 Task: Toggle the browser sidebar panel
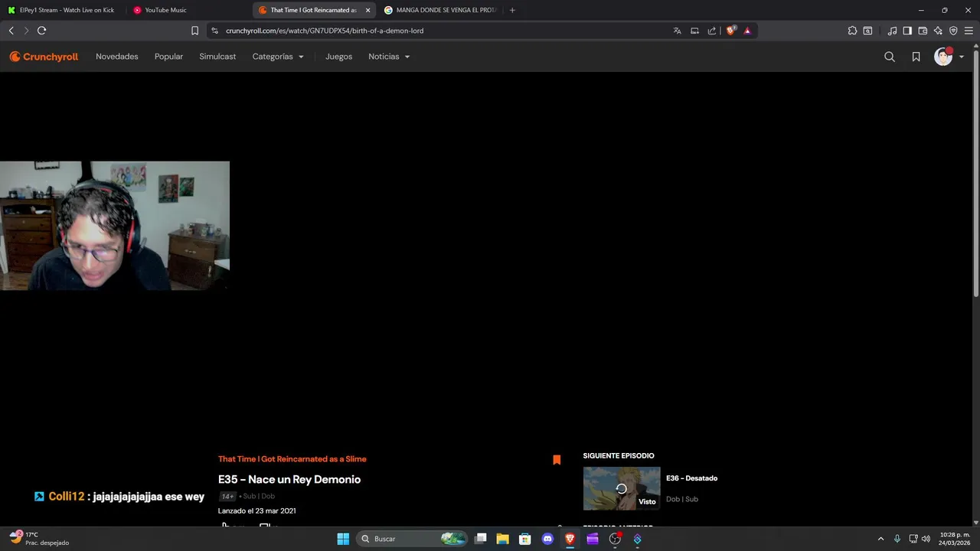coord(907,31)
